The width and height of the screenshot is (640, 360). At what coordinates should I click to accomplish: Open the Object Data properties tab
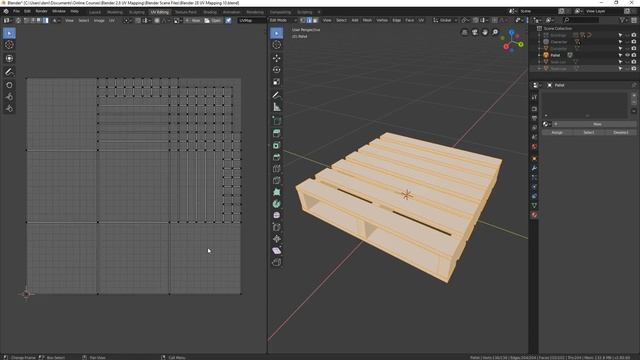tap(534, 205)
